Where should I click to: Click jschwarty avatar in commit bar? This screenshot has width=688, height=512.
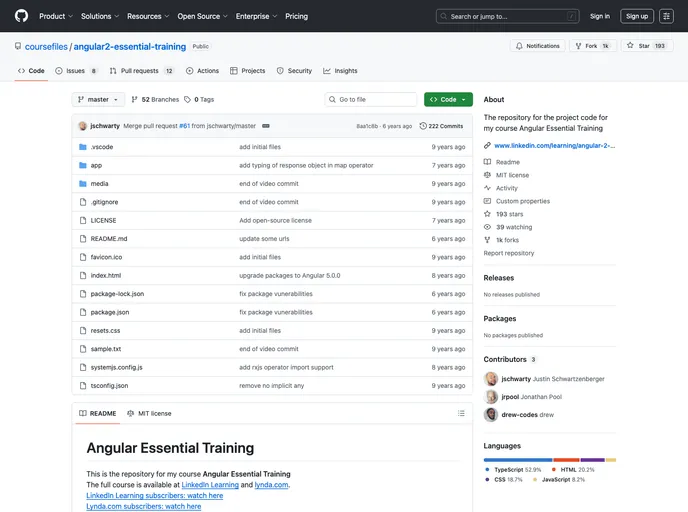[x=82, y=126]
